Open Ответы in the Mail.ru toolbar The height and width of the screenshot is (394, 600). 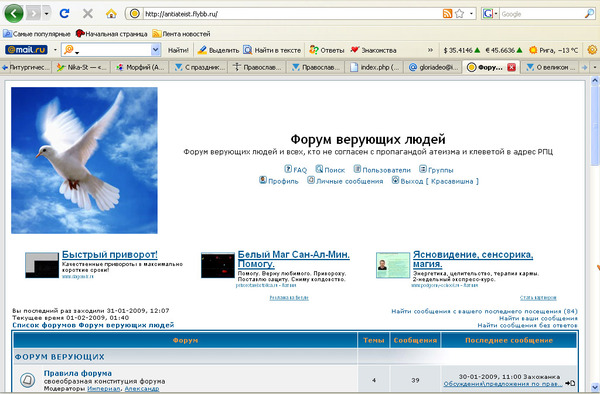coord(326,50)
